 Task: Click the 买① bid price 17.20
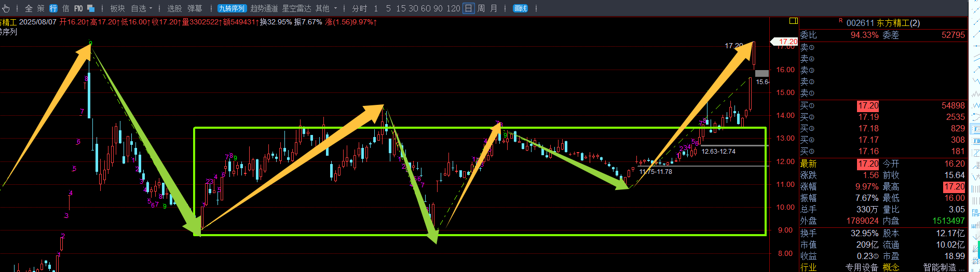(x=868, y=105)
